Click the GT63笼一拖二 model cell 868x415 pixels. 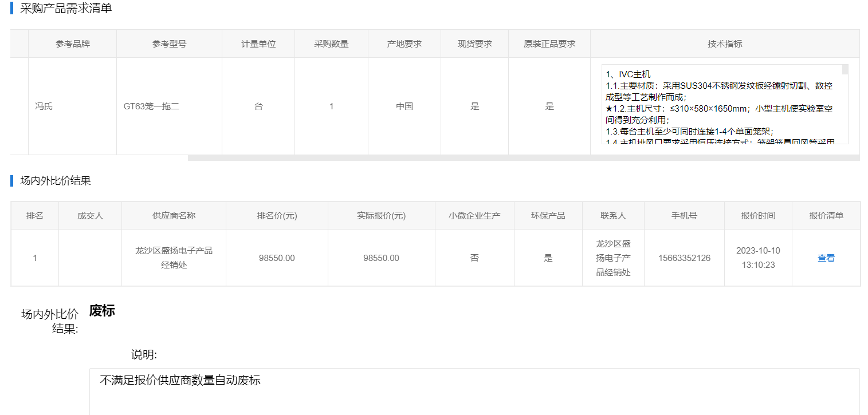(x=152, y=106)
